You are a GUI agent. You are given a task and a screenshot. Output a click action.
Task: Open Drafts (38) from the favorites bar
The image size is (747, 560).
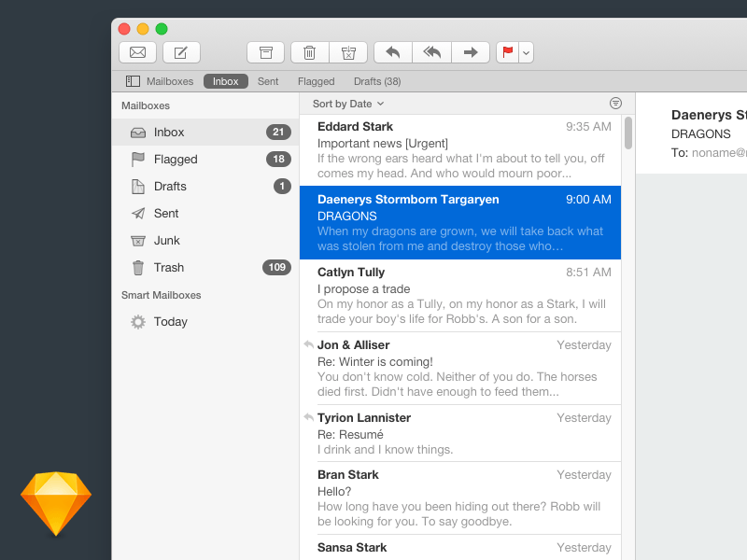coord(376,81)
